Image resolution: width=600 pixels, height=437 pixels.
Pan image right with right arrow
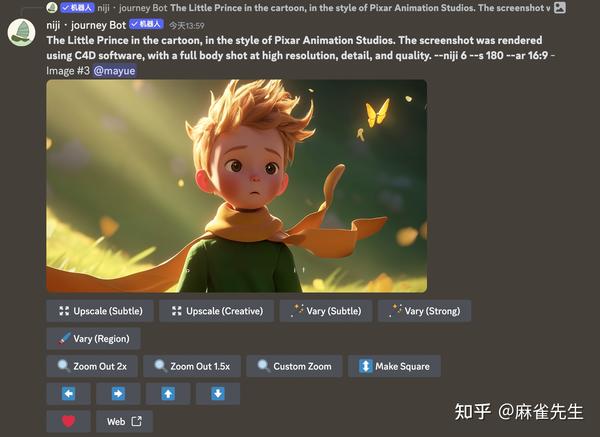(x=118, y=394)
